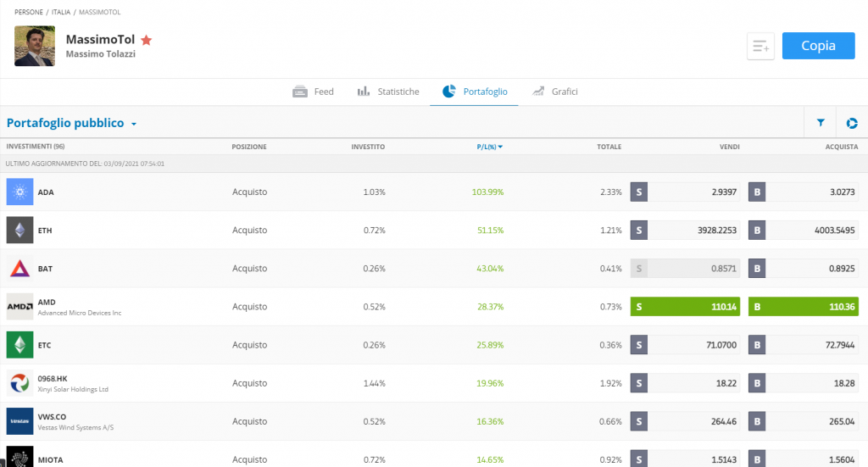This screenshot has height=467, width=868.
Task: Buy BAT at 0.8925
Action: pos(804,269)
